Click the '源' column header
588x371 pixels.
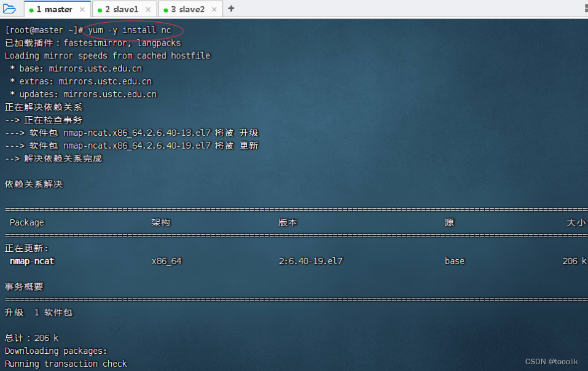[449, 222]
